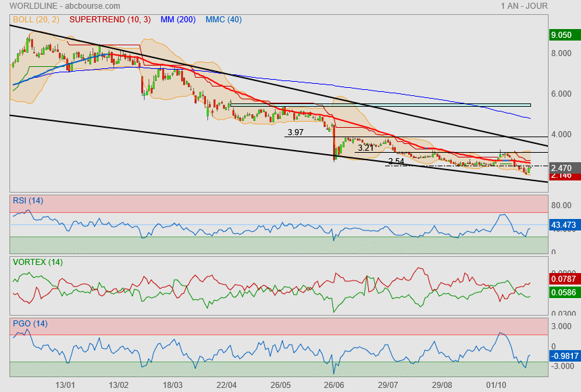Select the 26/06 date on time axis
Screen dimensions: 581x392
point(334,385)
